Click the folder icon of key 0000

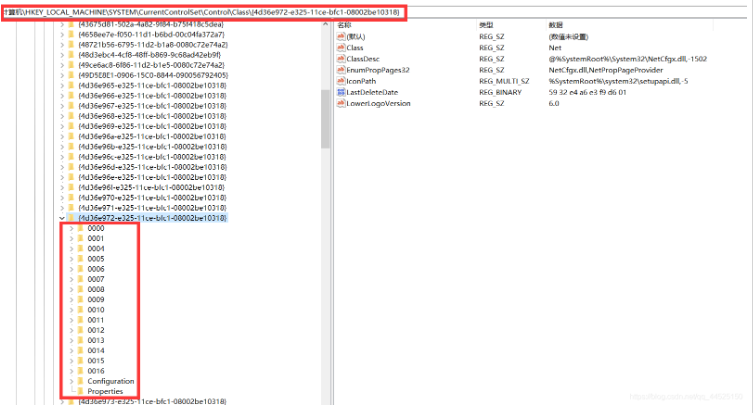coord(81,228)
